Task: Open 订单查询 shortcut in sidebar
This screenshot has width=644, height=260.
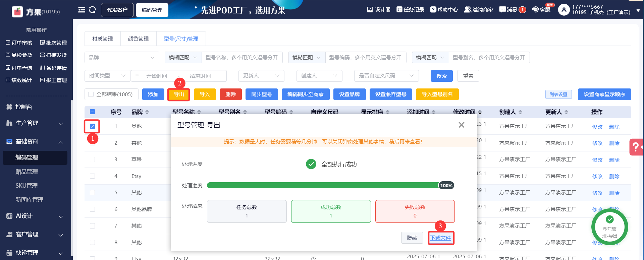Action: point(19,68)
